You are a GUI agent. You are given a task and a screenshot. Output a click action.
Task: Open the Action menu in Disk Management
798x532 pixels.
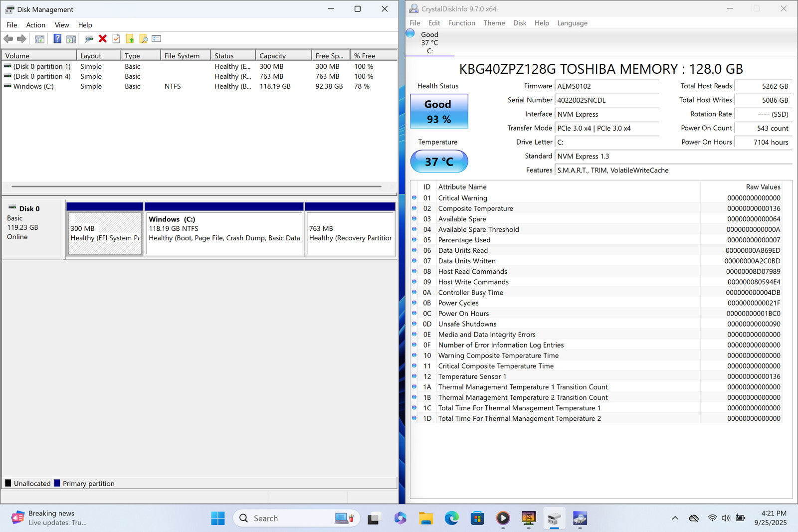tap(35, 25)
